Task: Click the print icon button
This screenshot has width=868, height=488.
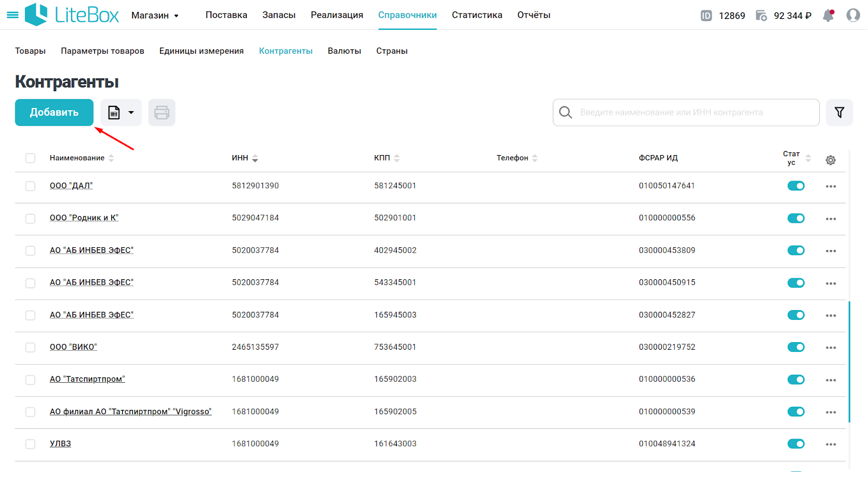Action: pos(162,112)
